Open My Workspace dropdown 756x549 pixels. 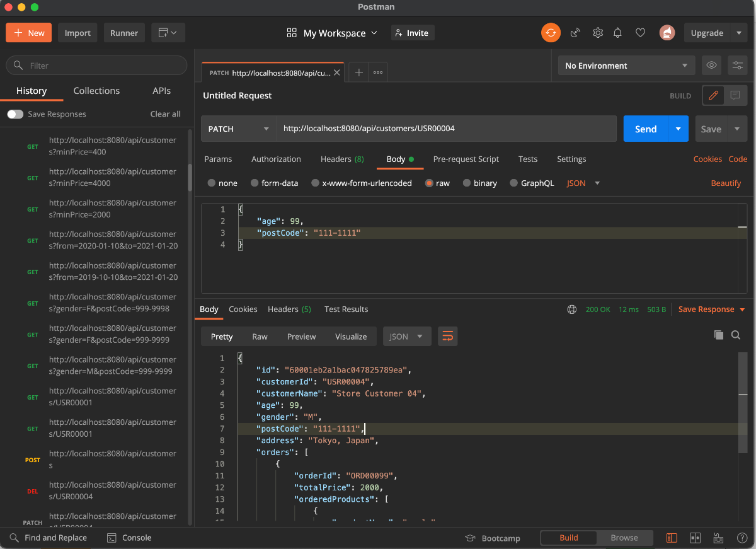(332, 33)
